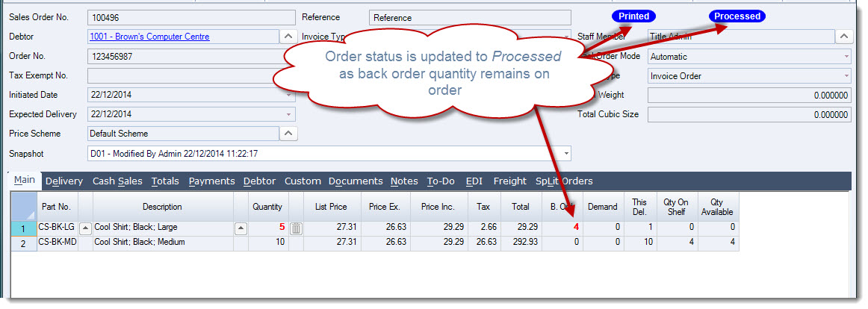Open the Totals tab

pyautogui.click(x=166, y=181)
